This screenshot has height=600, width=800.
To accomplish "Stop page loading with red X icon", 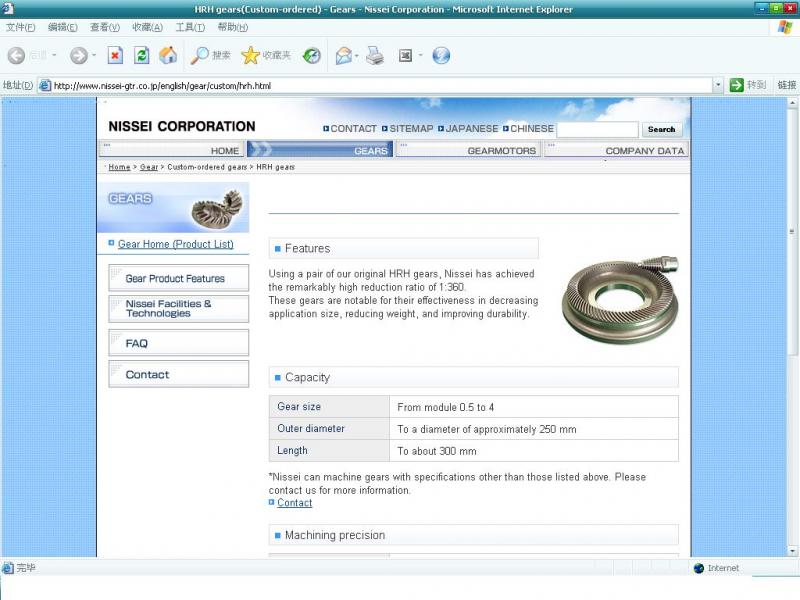I will coord(115,55).
